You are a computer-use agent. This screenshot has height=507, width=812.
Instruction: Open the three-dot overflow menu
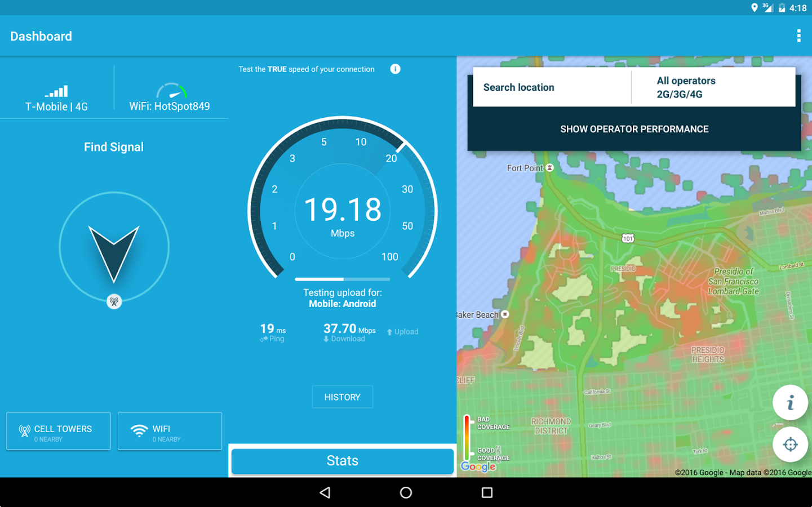tap(798, 36)
